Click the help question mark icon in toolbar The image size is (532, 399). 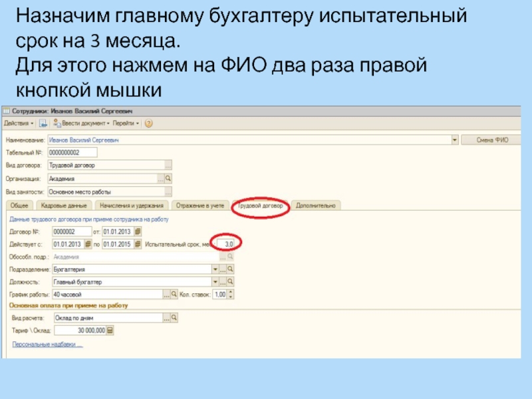[149, 123]
